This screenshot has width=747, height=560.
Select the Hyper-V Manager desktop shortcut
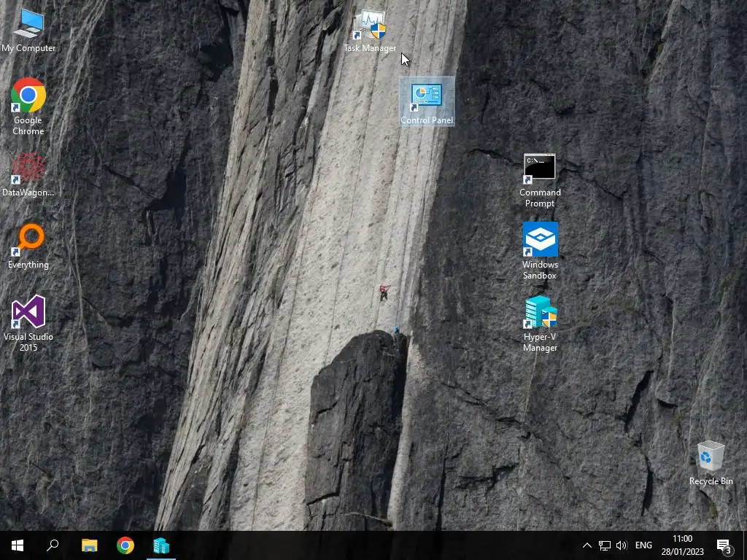(x=540, y=324)
